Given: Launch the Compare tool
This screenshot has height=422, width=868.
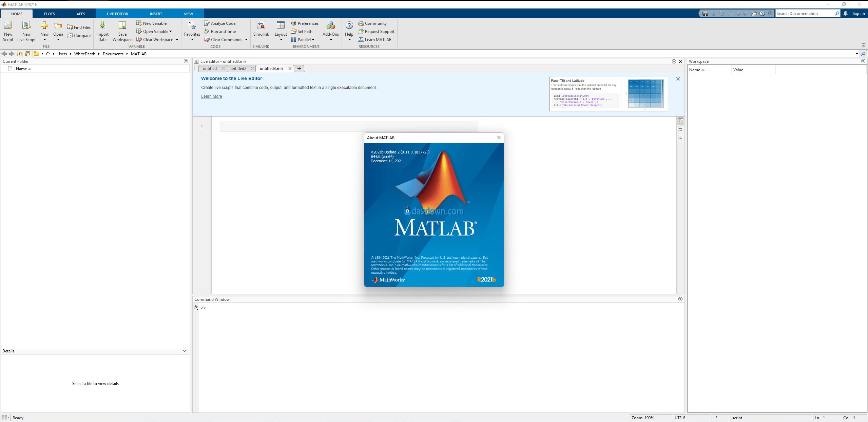Looking at the screenshot, I should pyautogui.click(x=79, y=35).
